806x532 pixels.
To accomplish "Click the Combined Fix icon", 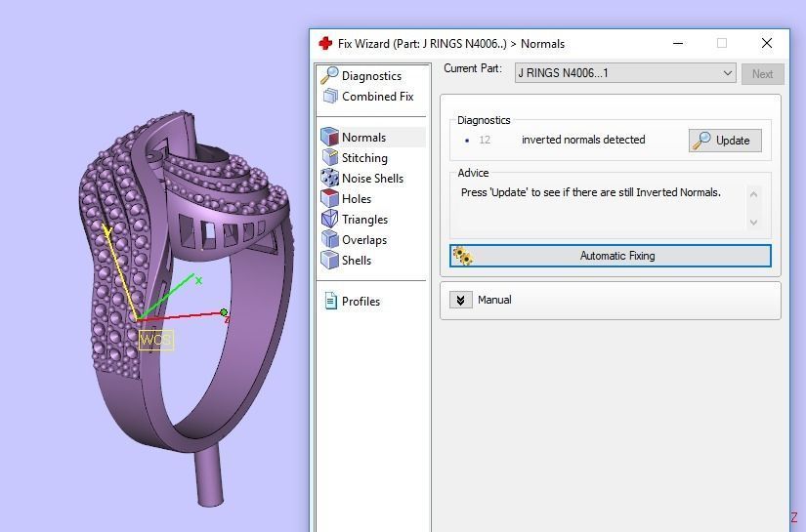I will pyautogui.click(x=330, y=96).
